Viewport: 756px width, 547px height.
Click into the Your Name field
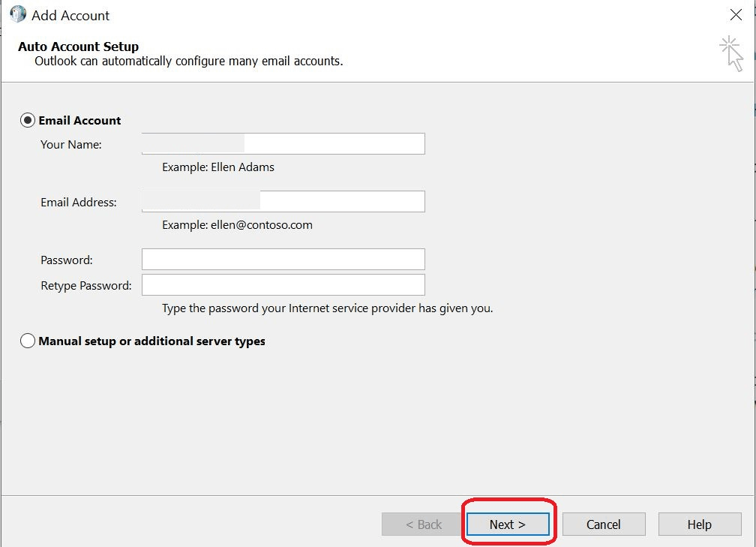pyautogui.click(x=283, y=143)
